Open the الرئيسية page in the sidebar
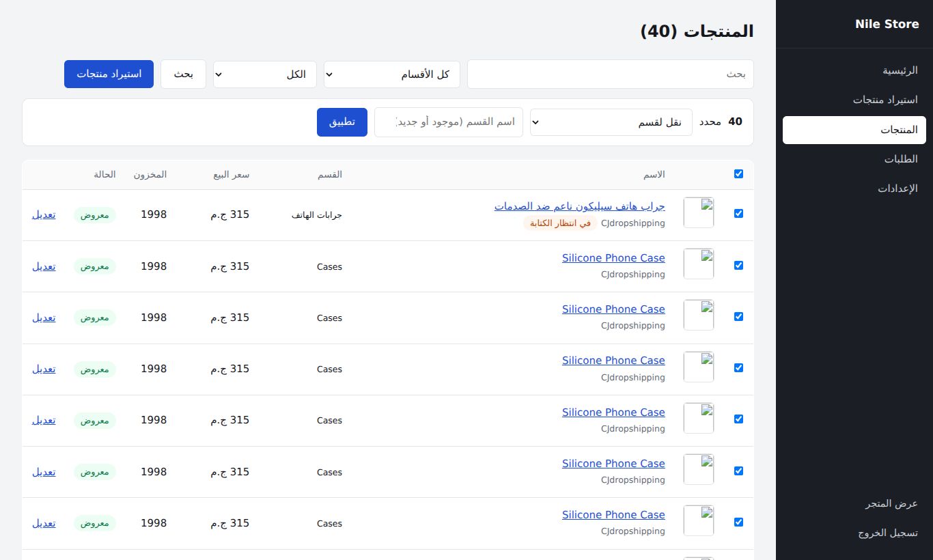Image resolution: width=933 pixels, height=560 pixels. coord(854,70)
